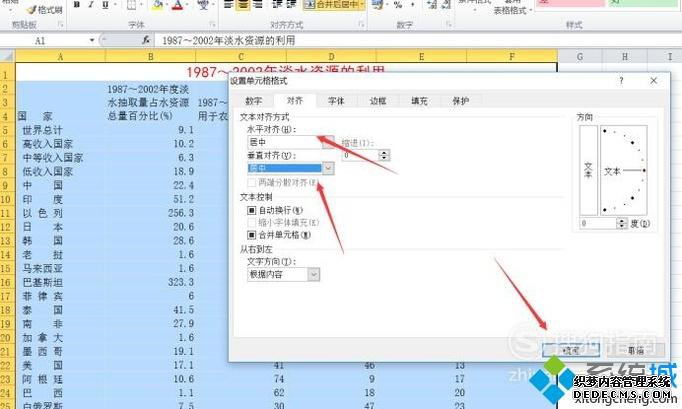This screenshot has width=682, height=409.
Task: Apply percent style
Action: (x=398, y=4)
